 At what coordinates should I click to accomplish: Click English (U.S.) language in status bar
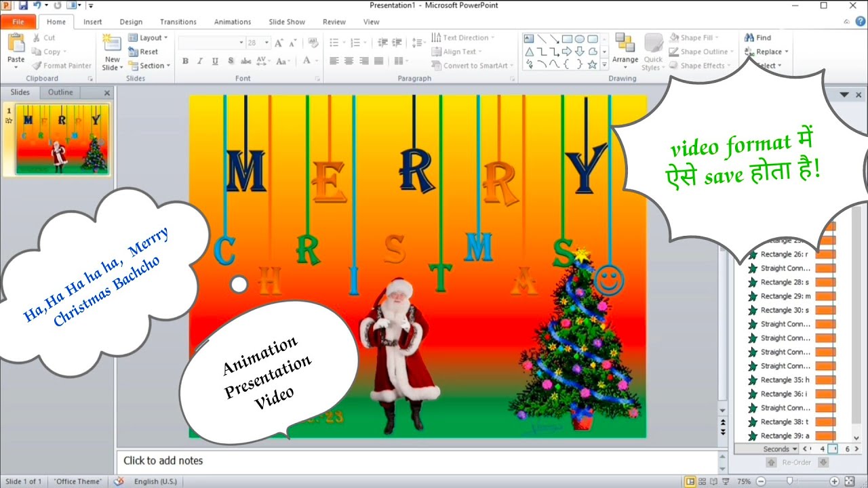pyautogui.click(x=155, y=481)
